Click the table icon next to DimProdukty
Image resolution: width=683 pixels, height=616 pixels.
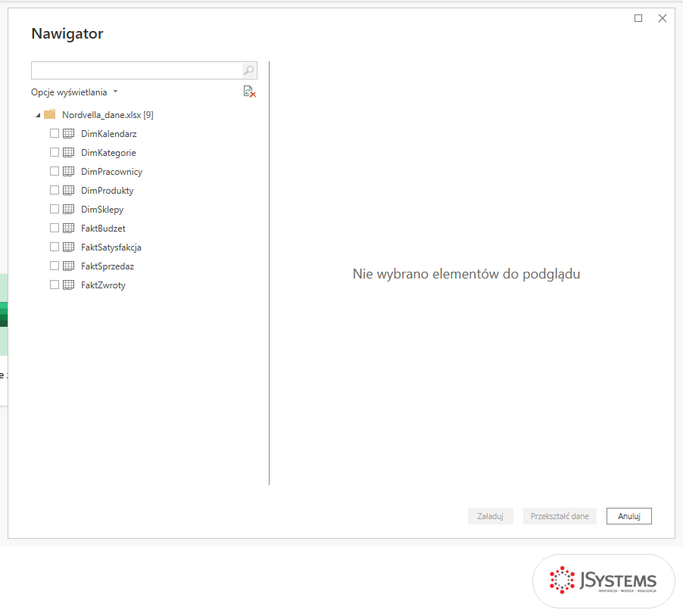(x=68, y=190)
